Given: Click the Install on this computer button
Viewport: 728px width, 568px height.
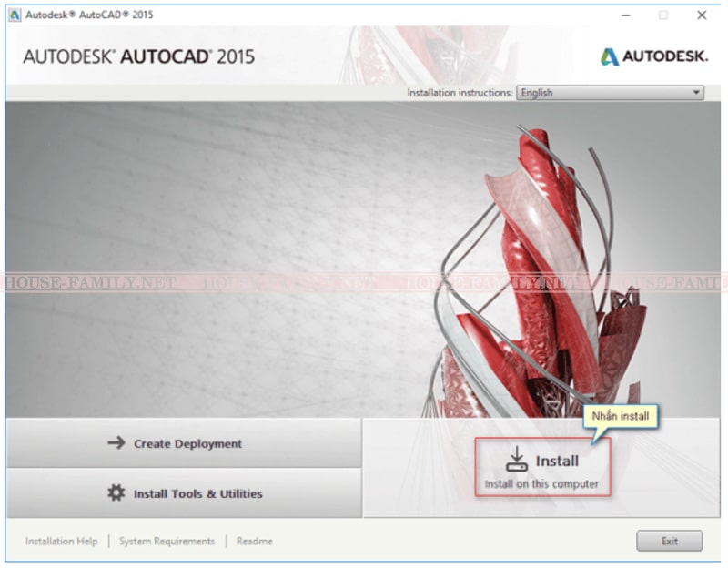Looking at the screenshot, I should point(542,467).
